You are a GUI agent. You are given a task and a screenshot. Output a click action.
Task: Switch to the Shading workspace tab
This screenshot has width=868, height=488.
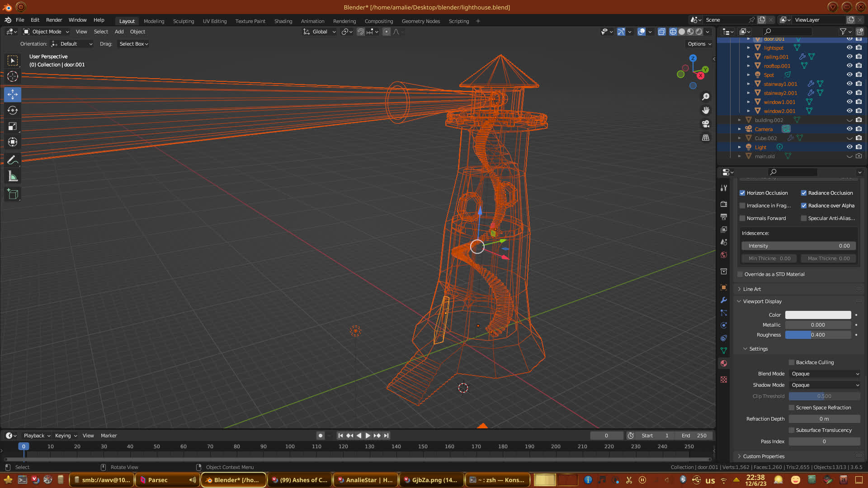283,21
